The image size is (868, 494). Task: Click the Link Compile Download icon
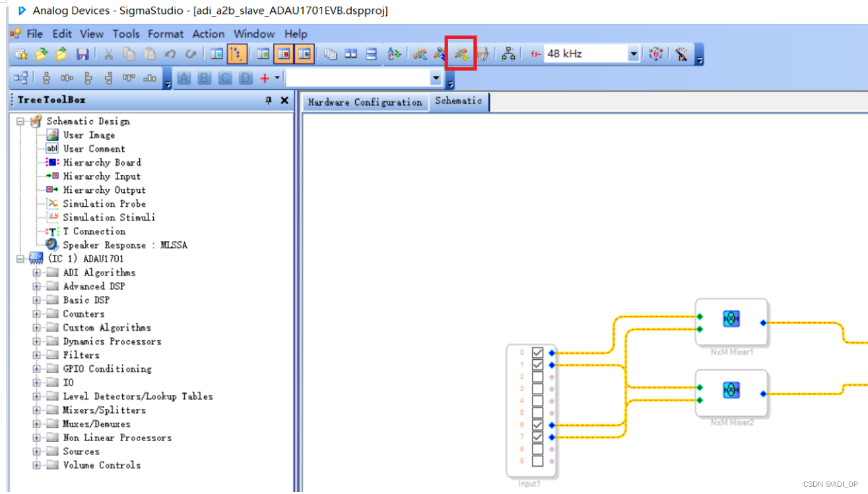[x=461, y=54]
